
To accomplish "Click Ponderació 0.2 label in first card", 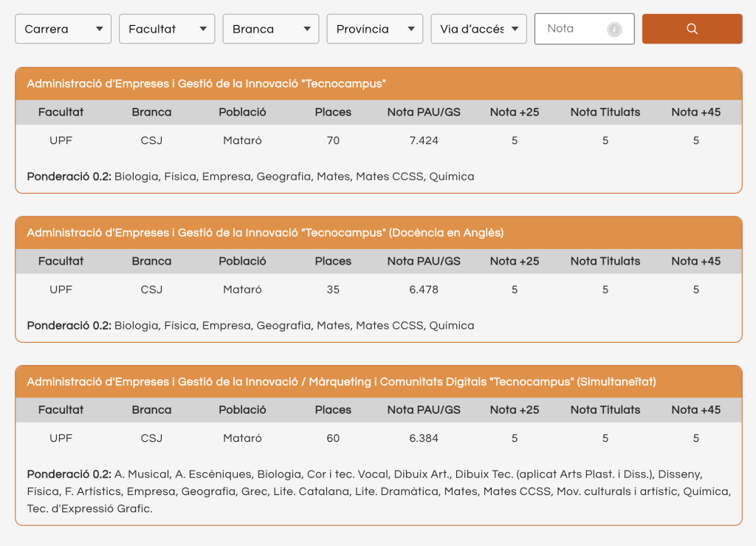I will click(69, 177).
